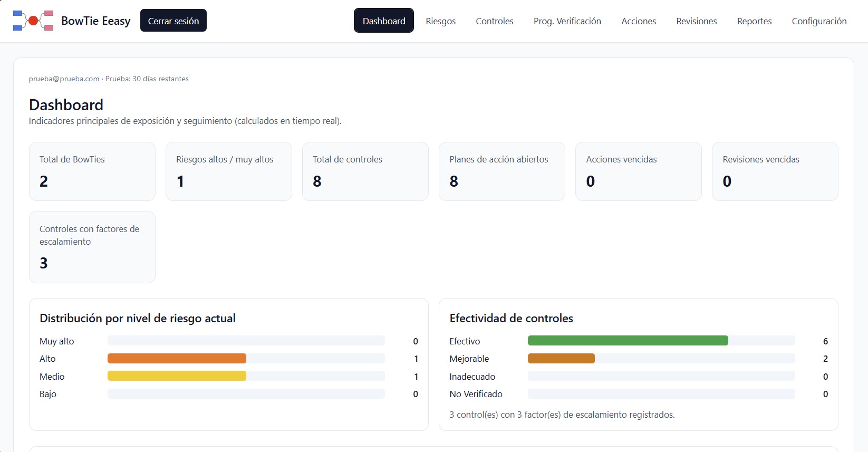Click the yellow Medio risk bar
The height and width of the screenshot is (452, 868).
coord(177,376)
